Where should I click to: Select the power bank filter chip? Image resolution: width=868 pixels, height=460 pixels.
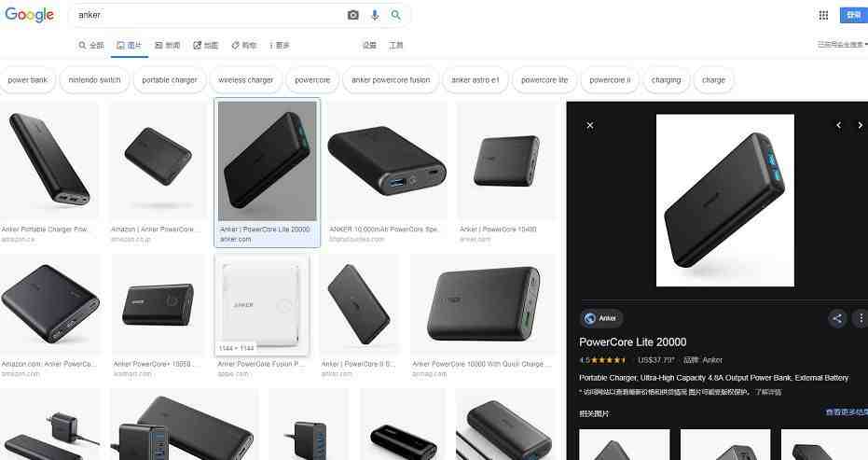click(x=28, y=80)
